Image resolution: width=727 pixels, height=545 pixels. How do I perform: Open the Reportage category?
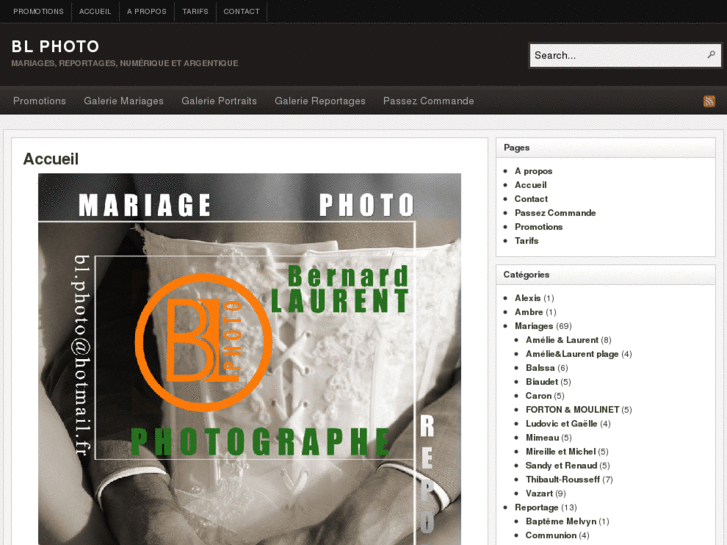tap(536, 507)
